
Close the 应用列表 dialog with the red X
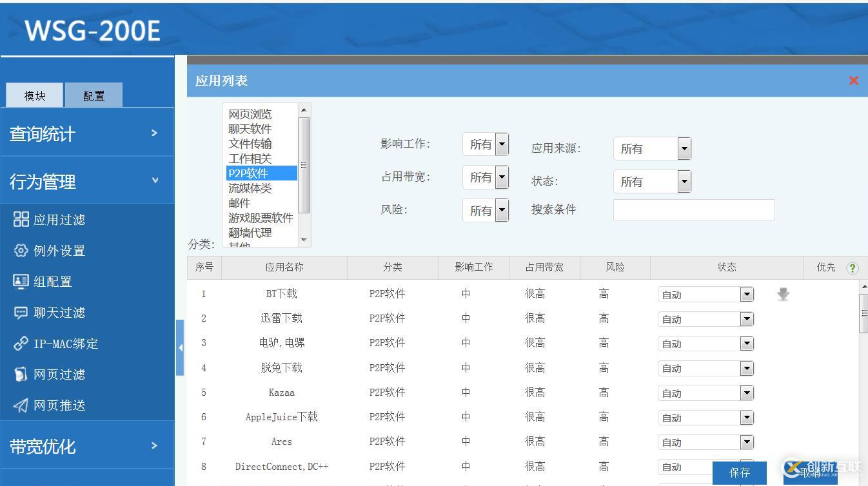coord(853,81)
